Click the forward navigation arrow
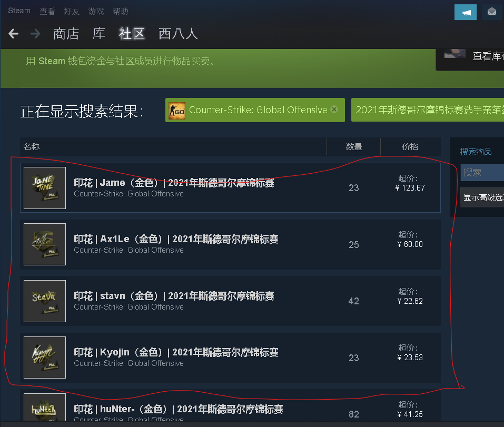 coord(35,34)
